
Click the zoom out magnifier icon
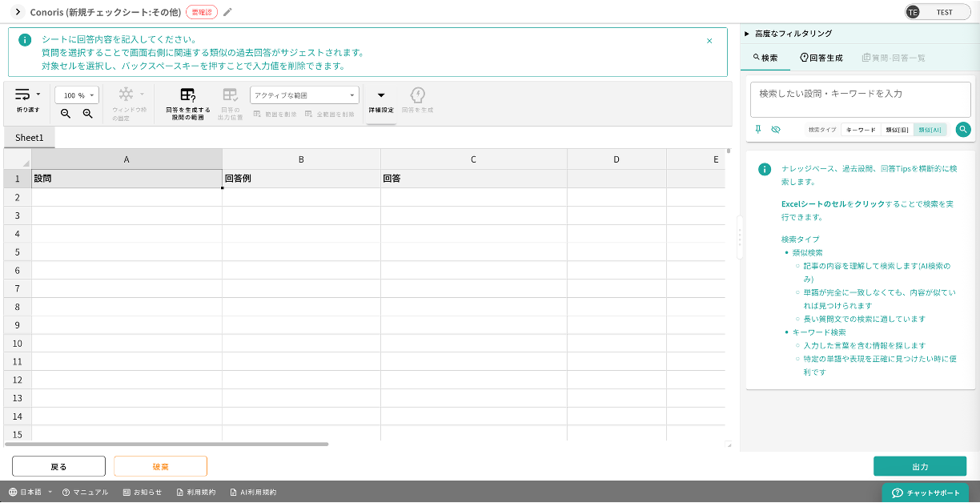(x=66, y=114)
